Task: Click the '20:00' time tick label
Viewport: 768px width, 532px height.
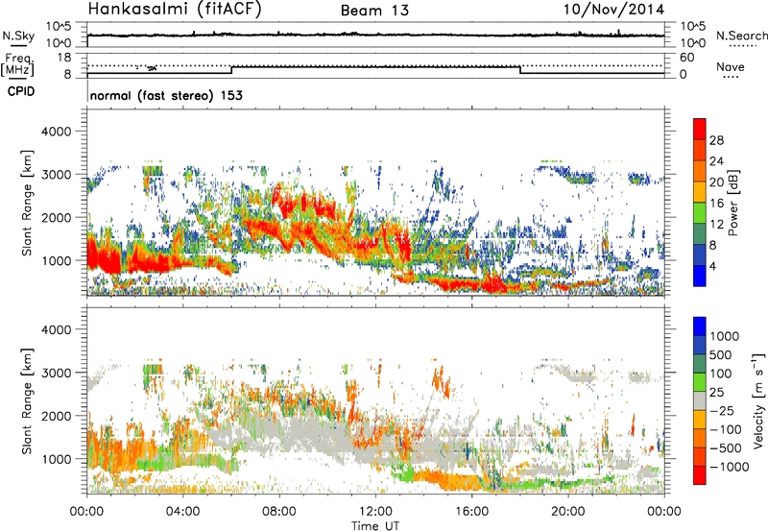Action: pos(568,512)
